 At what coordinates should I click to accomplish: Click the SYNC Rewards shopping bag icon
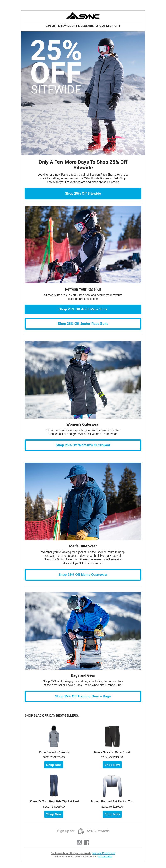tap(81, 831)
